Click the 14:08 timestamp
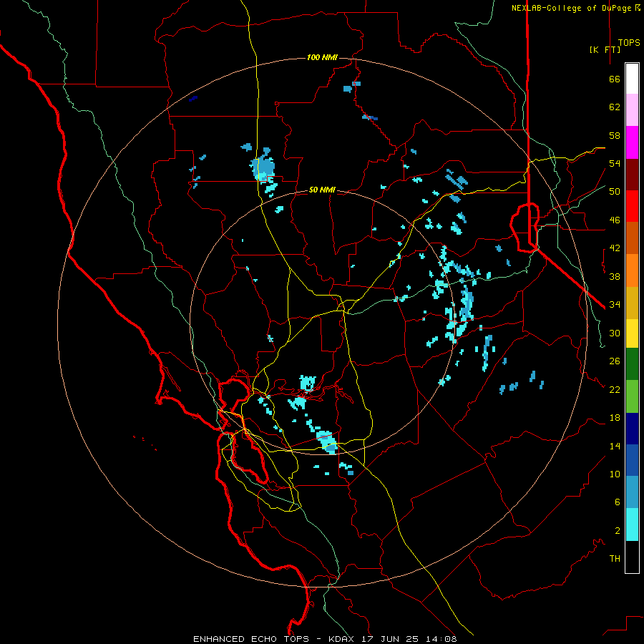This screenshot has height=644, width=644. pos(441,639)
